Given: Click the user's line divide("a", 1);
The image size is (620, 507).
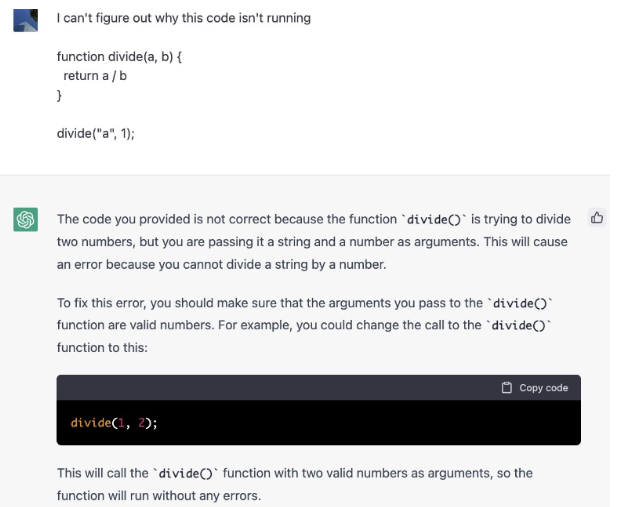Looking at the screenshot, I should 95,133.
